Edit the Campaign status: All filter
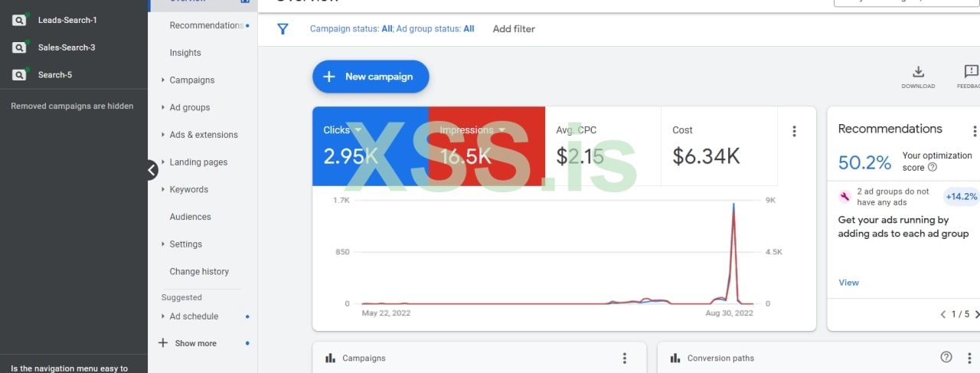Image resolution: width=980 pixels, height=373 pixels. [x=351, y=29]
